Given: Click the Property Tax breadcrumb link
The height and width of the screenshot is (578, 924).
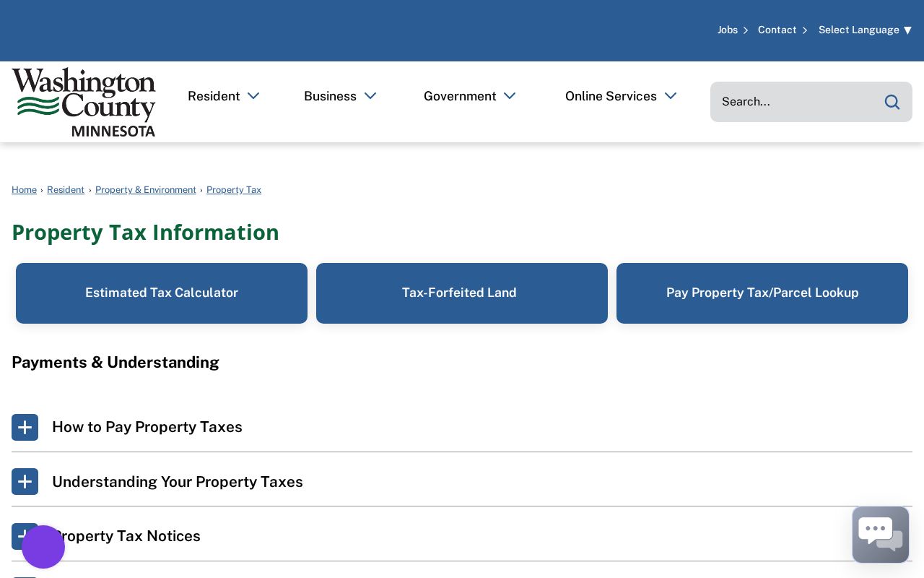Looking at the screenshot, I should tap(234, 190).
